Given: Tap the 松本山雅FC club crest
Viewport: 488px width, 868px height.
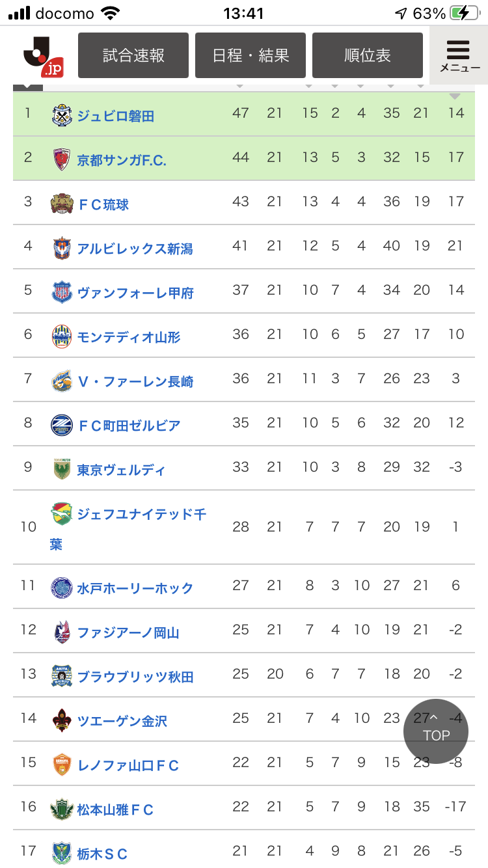Looking at the screenshot, I should click(x=62, y=809).
